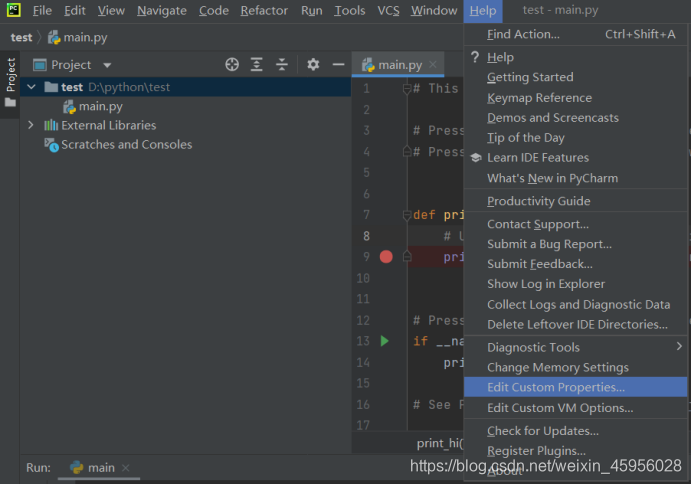Click the test breadcrumb in navigation bar
The image size is (692, 485).
21,38
